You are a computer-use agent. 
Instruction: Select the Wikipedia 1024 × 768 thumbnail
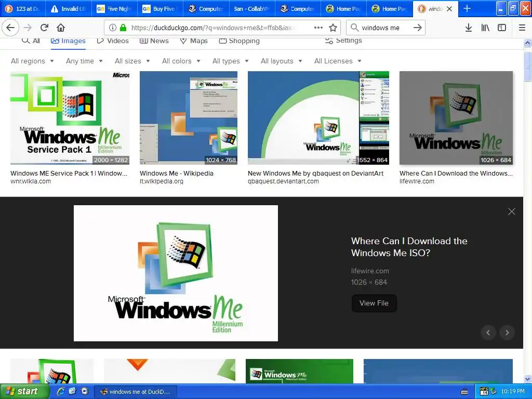pos(189,118)
